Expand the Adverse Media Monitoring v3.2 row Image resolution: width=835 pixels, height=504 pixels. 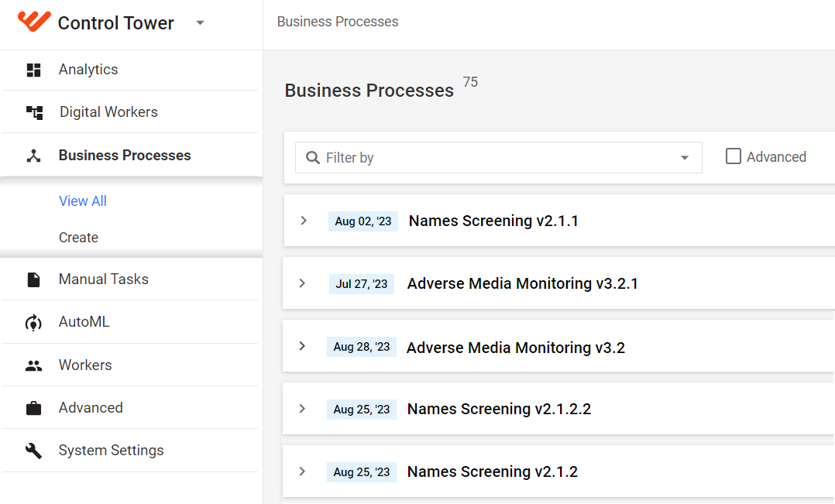tap(302, 346)
